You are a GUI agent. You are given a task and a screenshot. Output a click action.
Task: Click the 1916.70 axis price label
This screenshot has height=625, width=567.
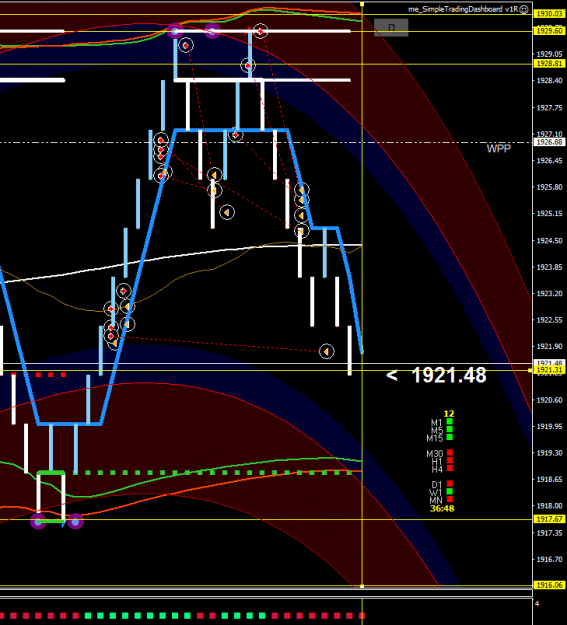point(549,559)
